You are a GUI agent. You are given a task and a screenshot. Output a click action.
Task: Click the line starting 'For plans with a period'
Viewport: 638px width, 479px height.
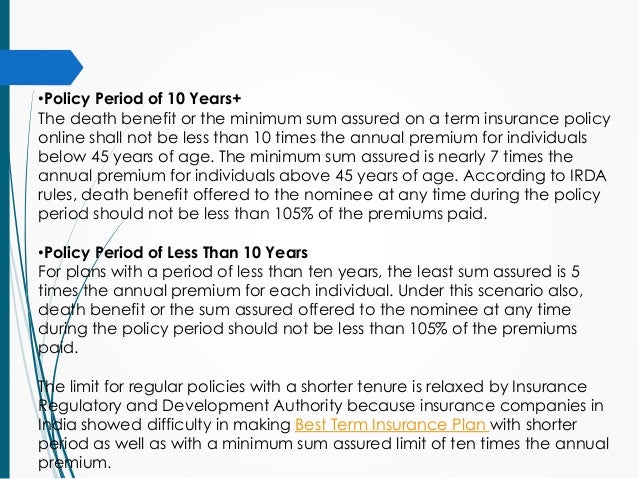click(x=309, y=272)
